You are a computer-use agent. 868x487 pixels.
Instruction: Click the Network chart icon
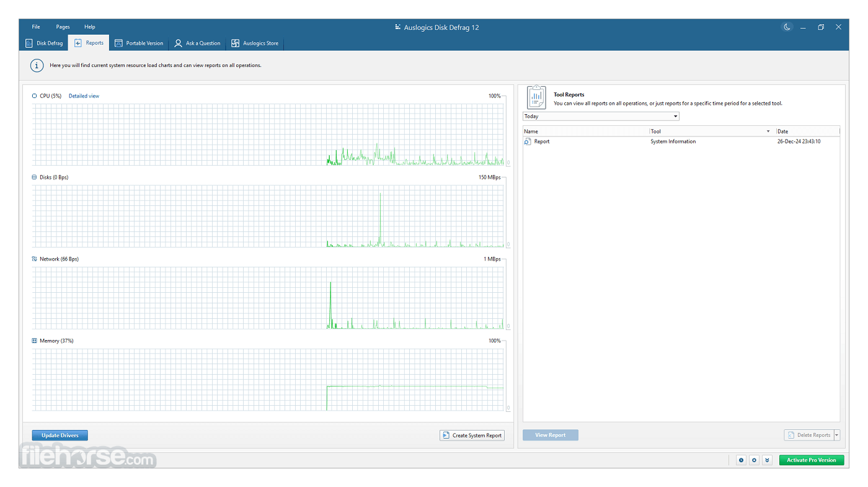pos(35,259)
